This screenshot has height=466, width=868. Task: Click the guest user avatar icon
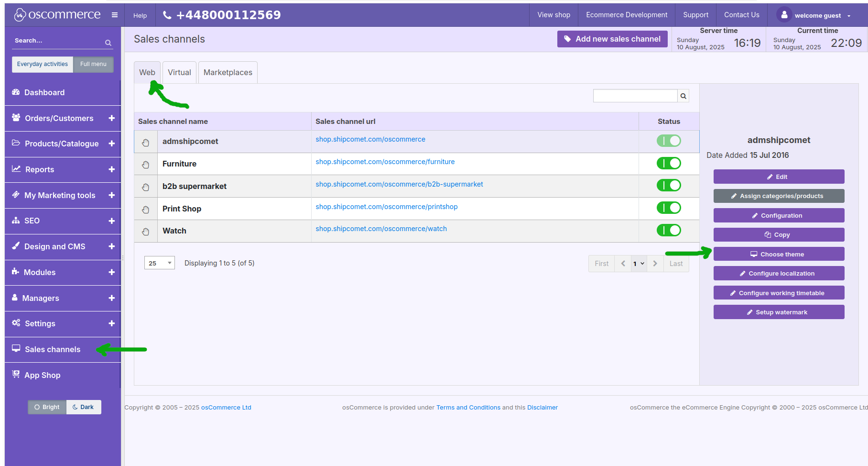(784, 15)
